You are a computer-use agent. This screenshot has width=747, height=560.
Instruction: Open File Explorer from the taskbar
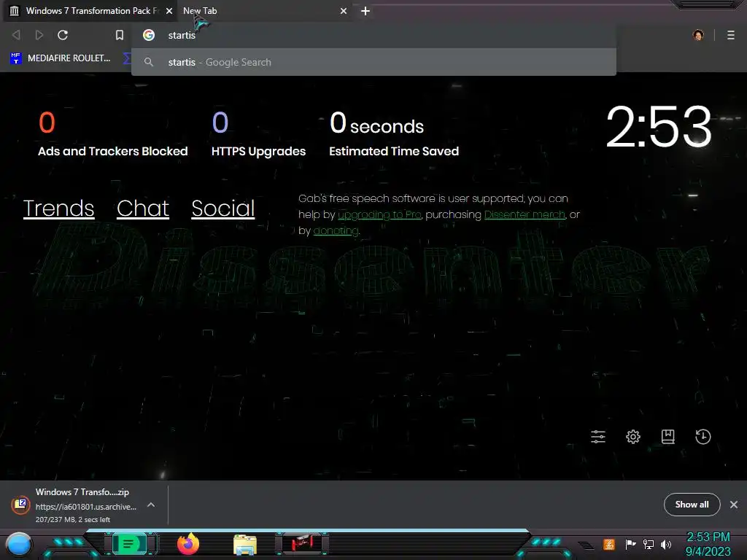[245, 545]
